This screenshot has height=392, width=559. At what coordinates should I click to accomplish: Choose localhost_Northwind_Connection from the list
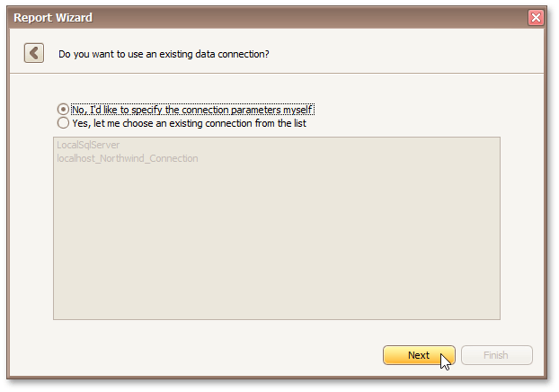coord(127,158)
